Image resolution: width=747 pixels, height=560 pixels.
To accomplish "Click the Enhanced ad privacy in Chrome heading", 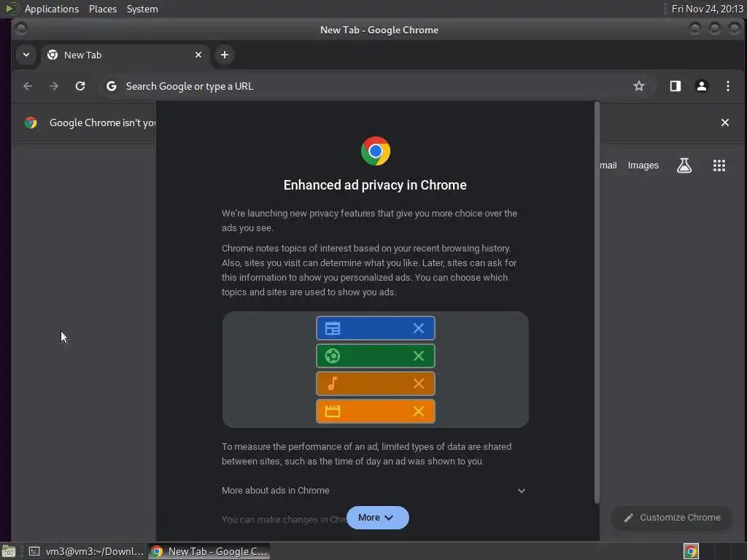I will pyautogui.click(x=375, y=185).
